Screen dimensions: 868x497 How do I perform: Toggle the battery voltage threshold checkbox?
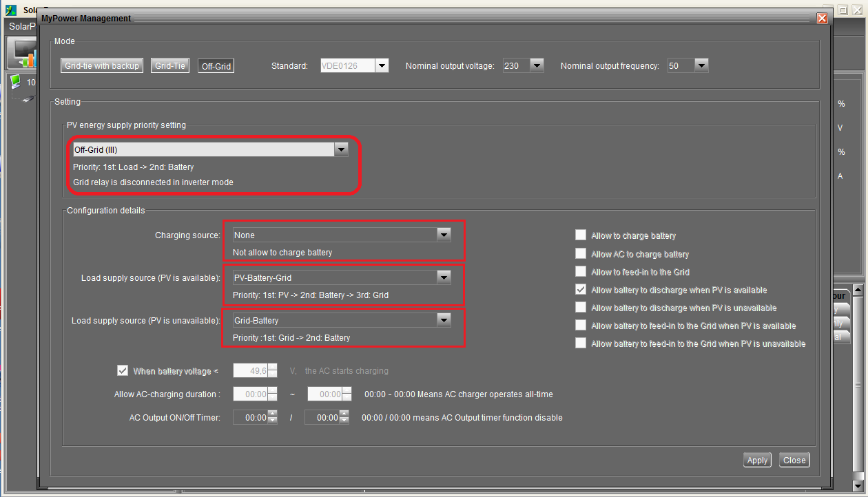[x=123, y=371]
